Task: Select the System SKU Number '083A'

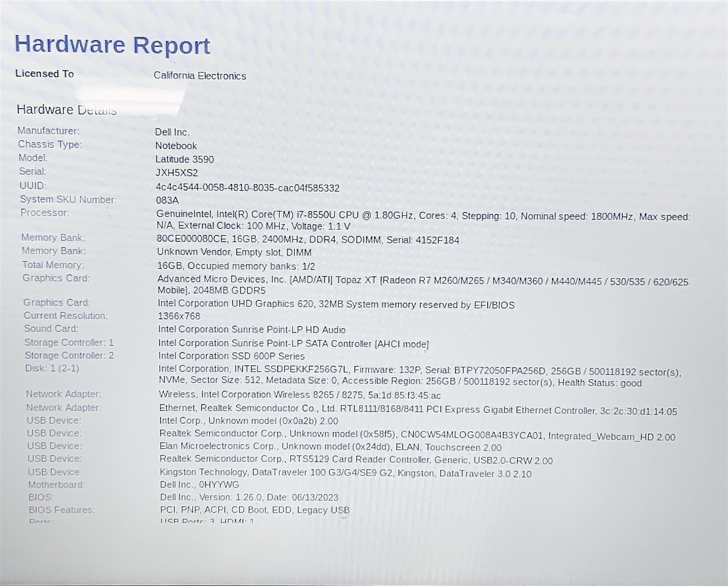Action: coord(167,200)
